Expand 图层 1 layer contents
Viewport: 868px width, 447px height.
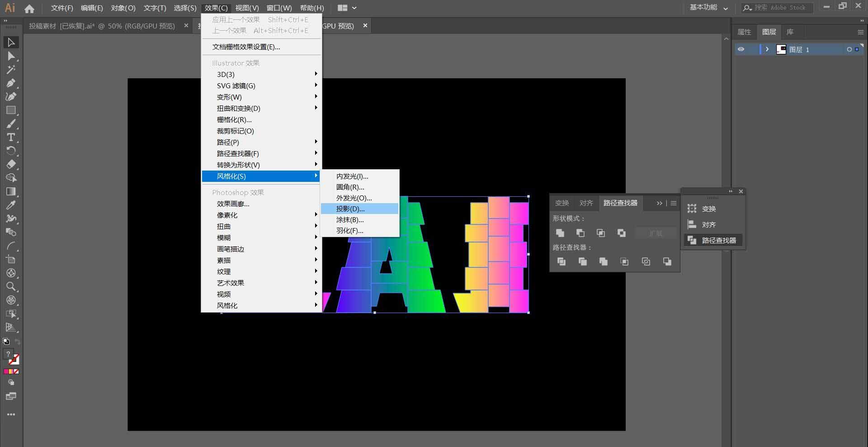(x=767, y=49)
